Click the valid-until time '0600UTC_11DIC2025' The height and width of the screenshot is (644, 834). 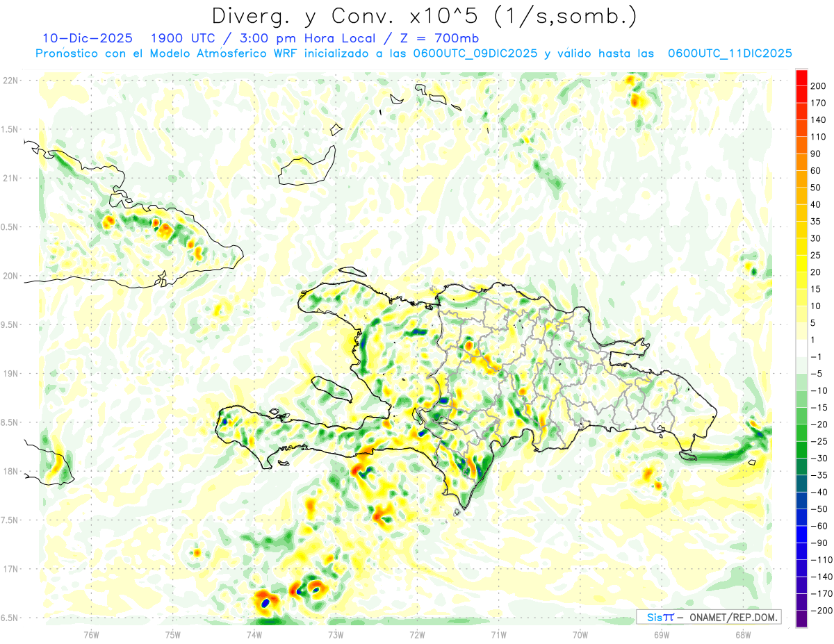[730, 53]
